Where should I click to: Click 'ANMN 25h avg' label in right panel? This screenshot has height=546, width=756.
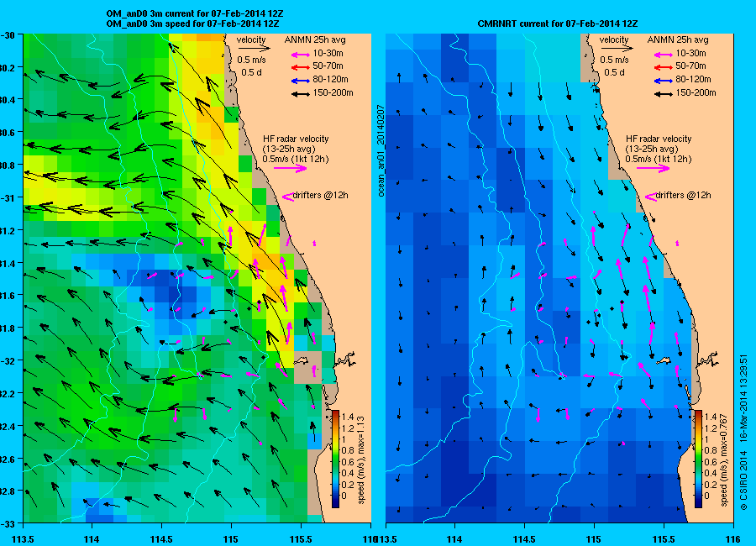tap(678, 39)
